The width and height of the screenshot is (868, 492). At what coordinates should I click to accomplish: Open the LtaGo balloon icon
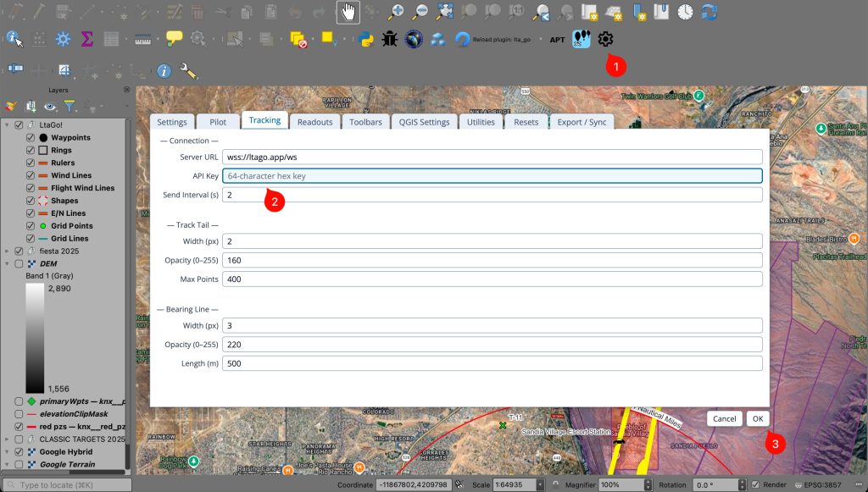[x=581, y=39]
